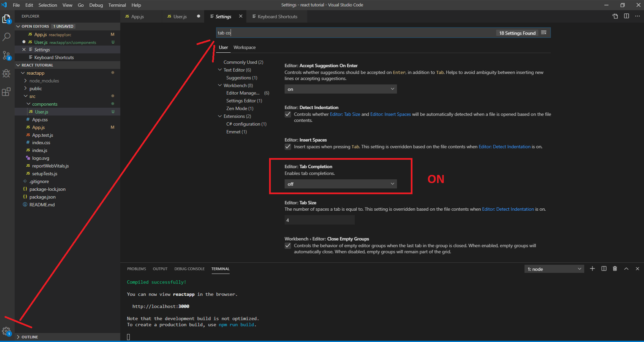This screenshot has height=342, width=644.
Task: Split the editor to the right
Action: (x=626, y=16)
